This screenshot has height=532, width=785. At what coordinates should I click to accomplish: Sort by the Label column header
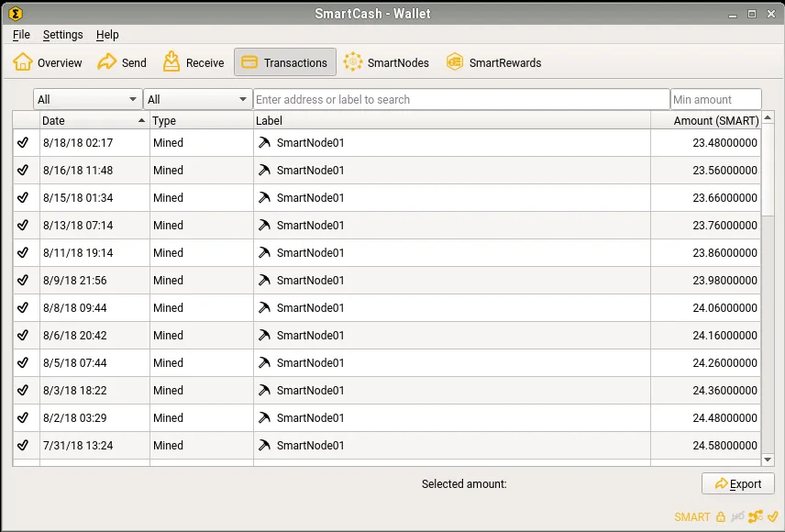[451, 121]
